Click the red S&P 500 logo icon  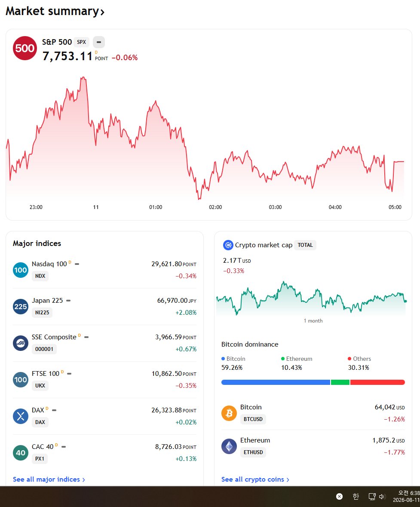(25, 48)
